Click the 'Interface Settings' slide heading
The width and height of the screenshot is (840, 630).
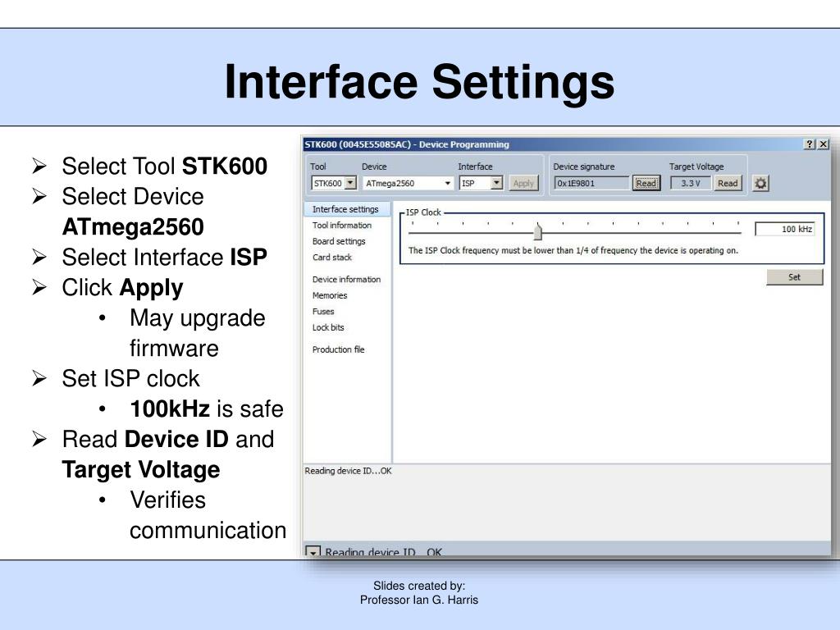(x=419, y=81)
